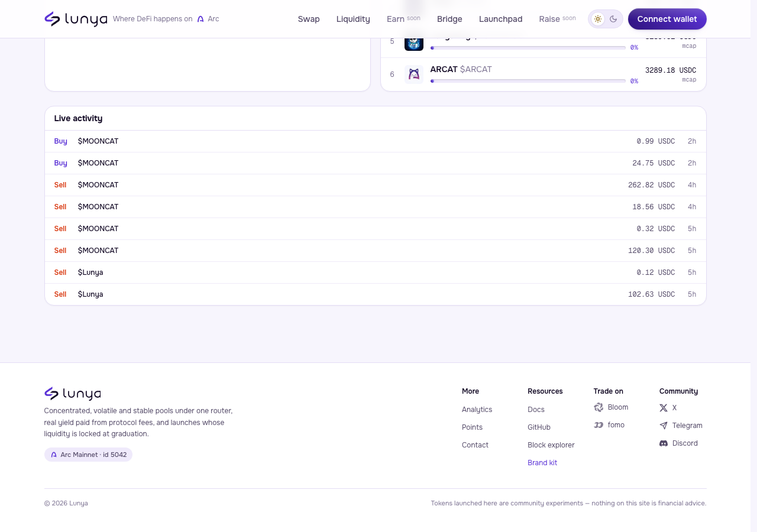Open the ARCAT token avatar

414,74
